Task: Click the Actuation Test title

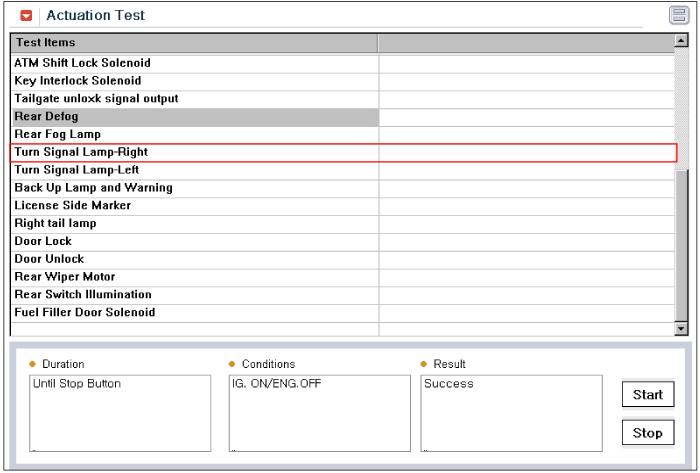Action: 96,16
